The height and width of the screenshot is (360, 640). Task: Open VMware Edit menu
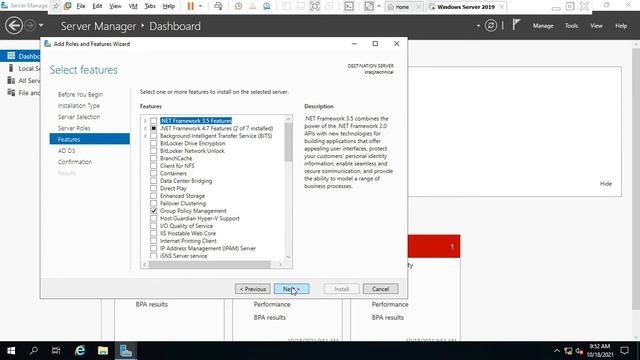(x=97, y=6)
